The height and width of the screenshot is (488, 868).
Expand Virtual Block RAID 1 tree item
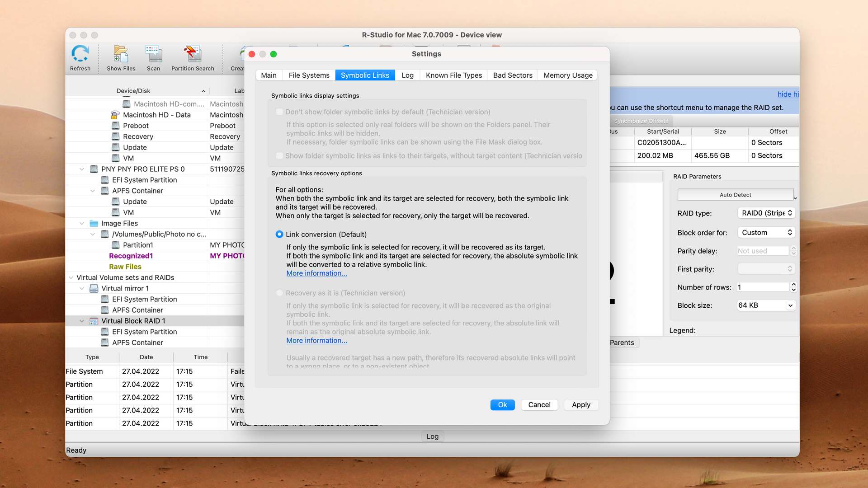[82, 320]
